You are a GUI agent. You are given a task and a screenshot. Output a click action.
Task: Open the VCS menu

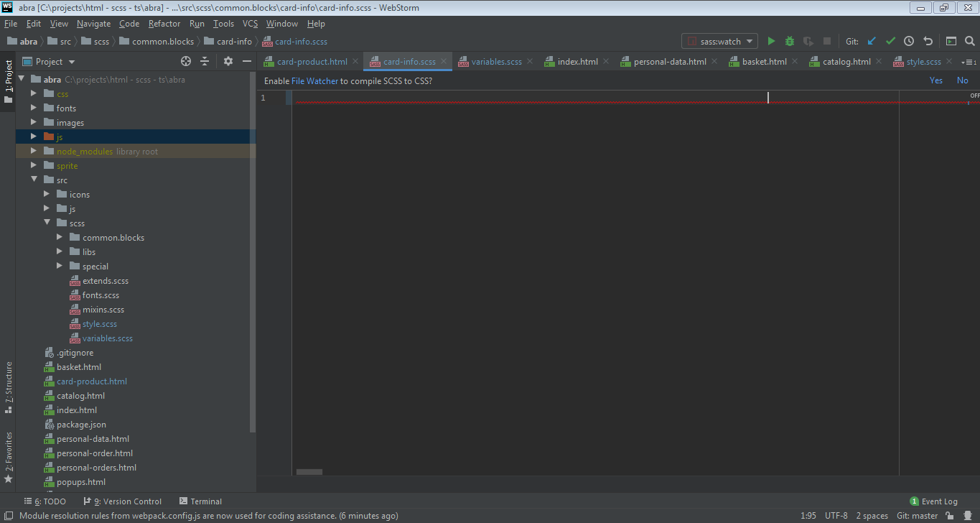point(250,24)
